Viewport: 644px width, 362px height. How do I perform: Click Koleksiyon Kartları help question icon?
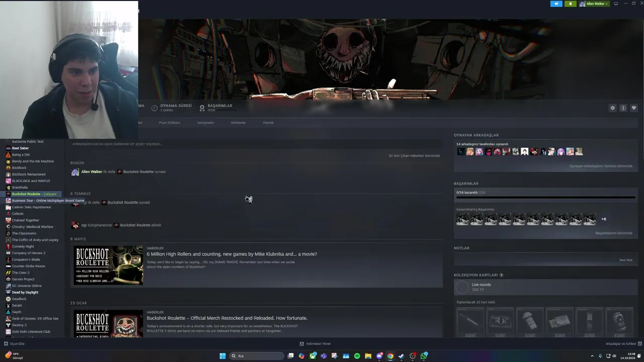click(x=501, y=275)
